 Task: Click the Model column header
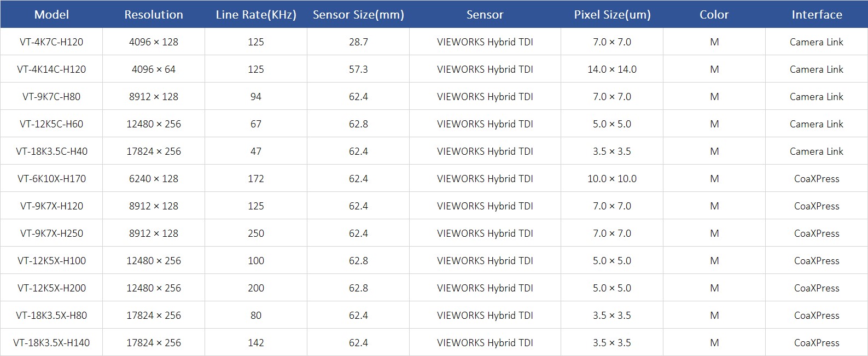(x=51, y=15)
